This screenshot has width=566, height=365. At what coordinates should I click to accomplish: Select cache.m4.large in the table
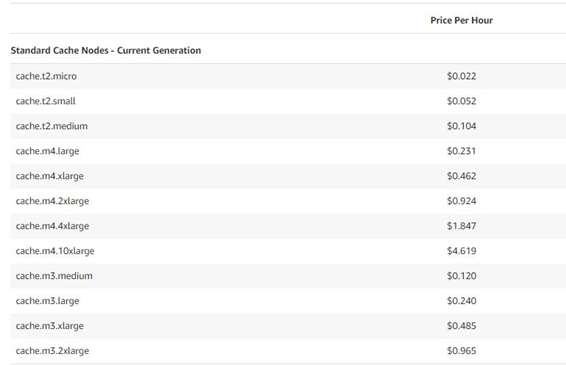point(47,151)
